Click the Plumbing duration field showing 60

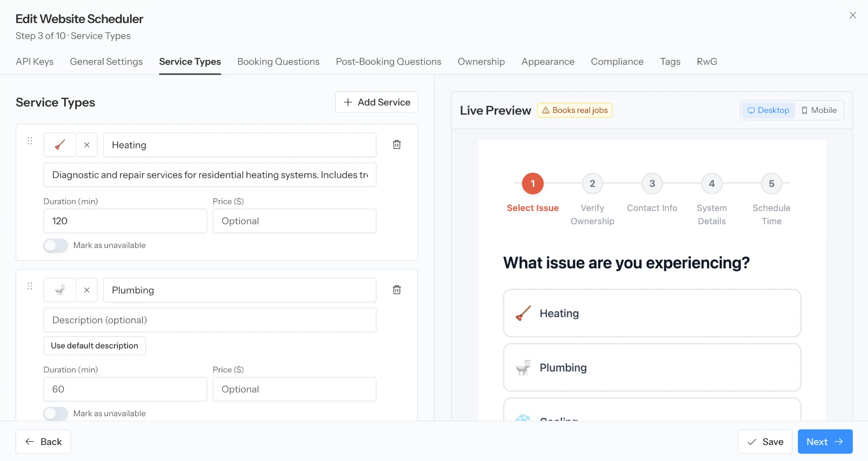125,389
